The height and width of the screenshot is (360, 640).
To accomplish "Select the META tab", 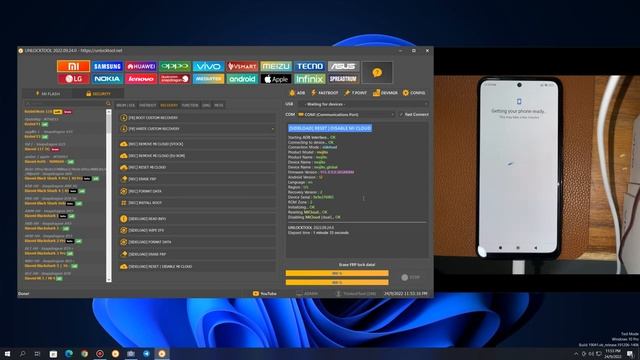I will tap(219, 105).
